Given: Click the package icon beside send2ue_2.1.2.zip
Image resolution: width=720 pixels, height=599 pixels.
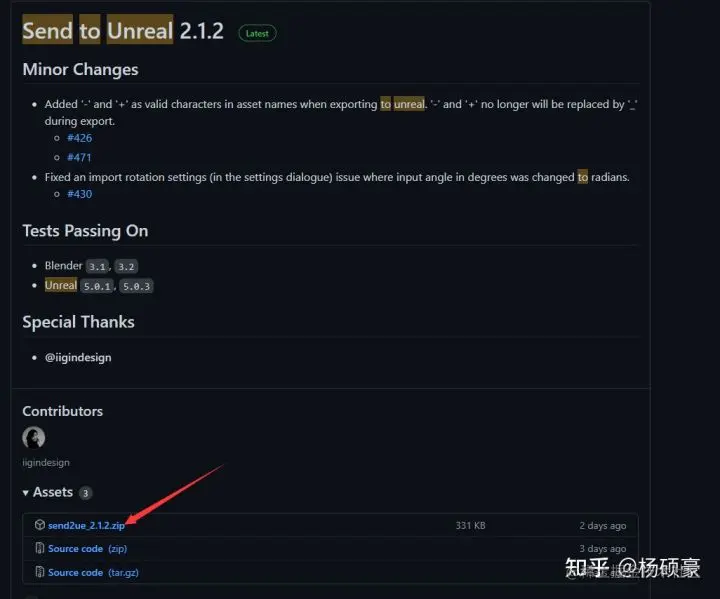Looking at the screenshot, I should [x=39, y=525].
